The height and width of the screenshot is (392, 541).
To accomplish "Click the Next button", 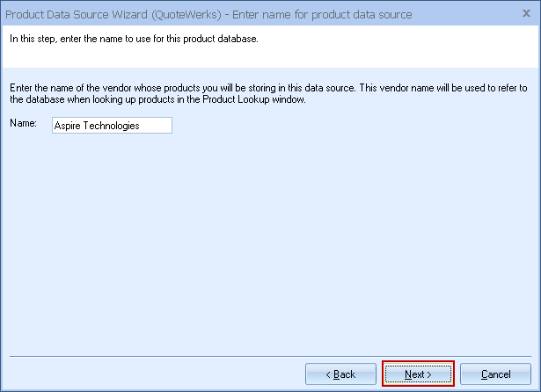I will point(418,374).
